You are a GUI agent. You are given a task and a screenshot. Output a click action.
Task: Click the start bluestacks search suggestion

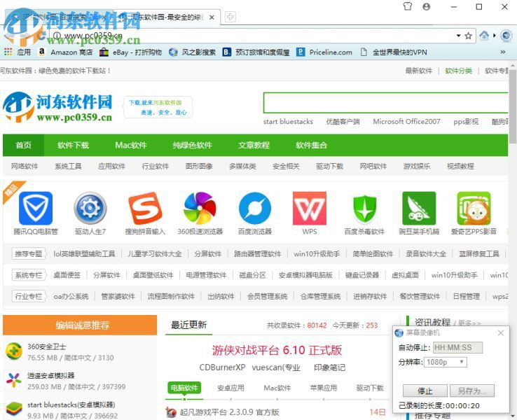(288, 122)
